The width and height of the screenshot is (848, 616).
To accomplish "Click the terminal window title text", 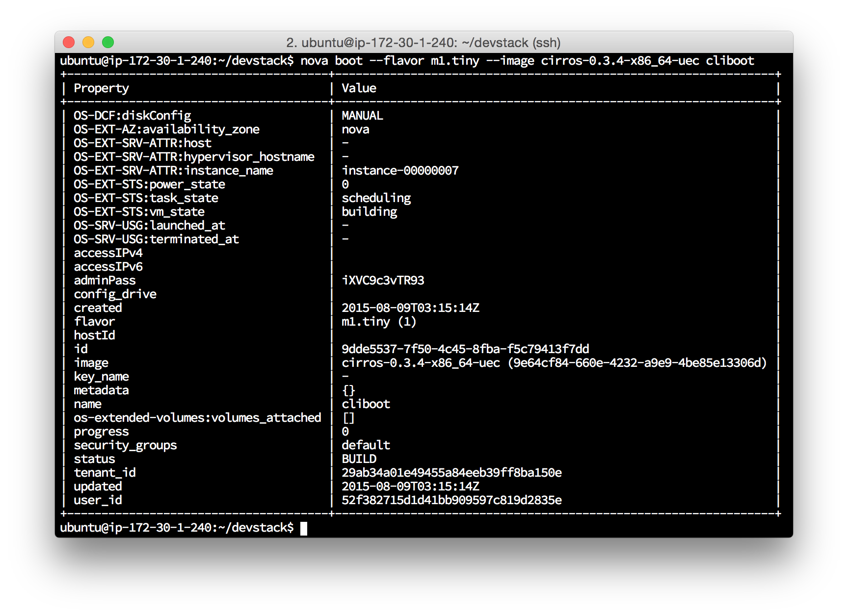I will [x=423, y=43].
